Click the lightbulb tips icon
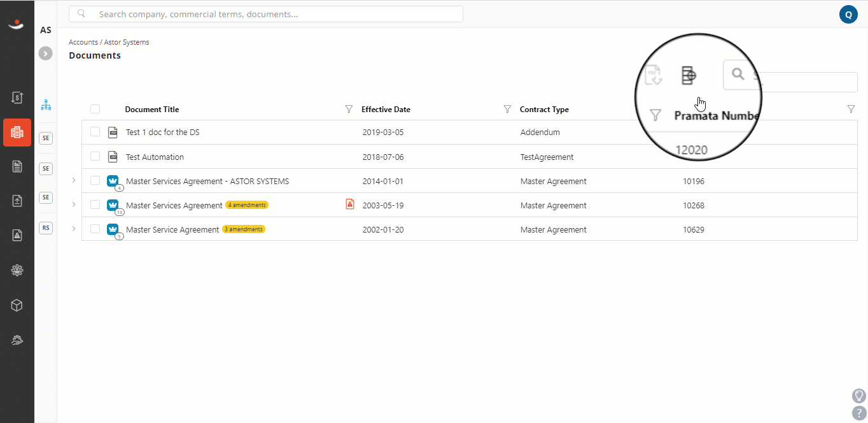The image size is (868, 423). (859, 396)
